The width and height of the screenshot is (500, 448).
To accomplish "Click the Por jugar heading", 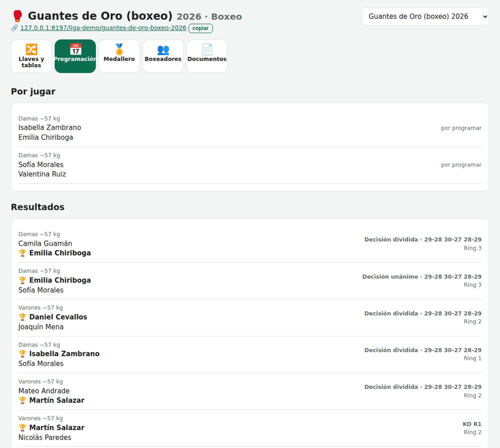I will pos(33,91).
